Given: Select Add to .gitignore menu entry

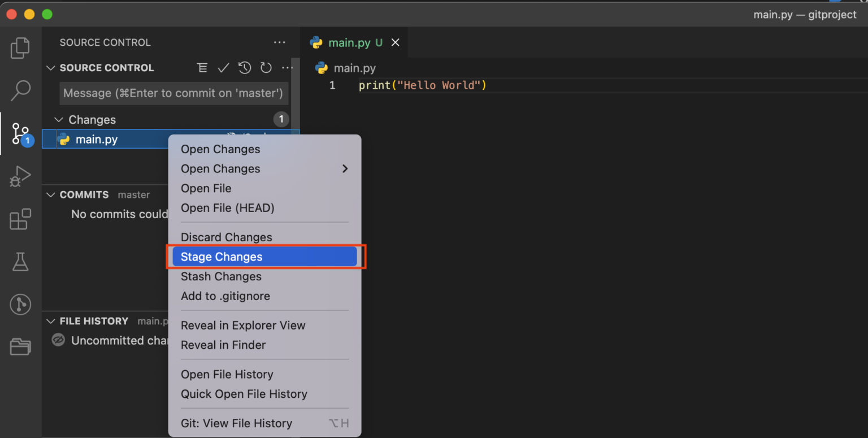Looking at the screenshot, I should click(x=225, y=296).
